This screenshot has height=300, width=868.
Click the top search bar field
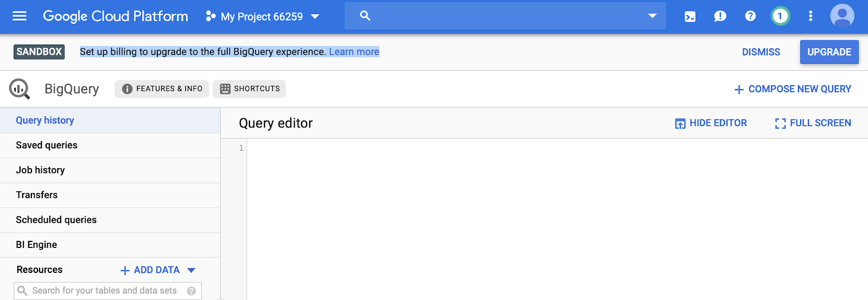point(505,16)
